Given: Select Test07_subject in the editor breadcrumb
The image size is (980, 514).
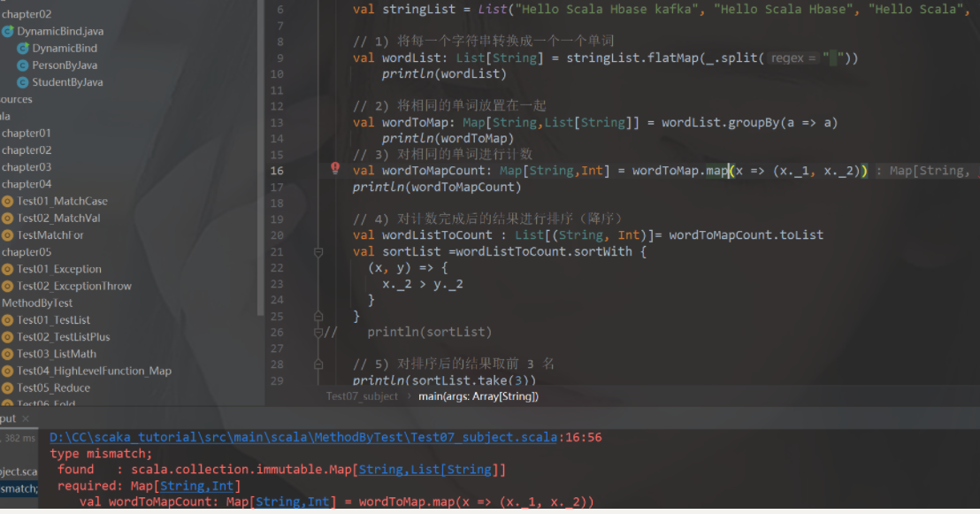Looking at the screenshot, I should point(362,396).
